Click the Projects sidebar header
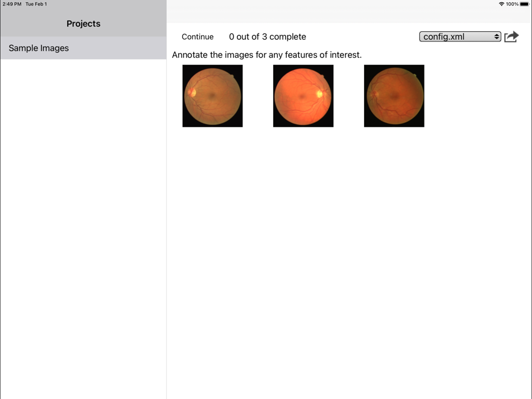 pos(83,24)
